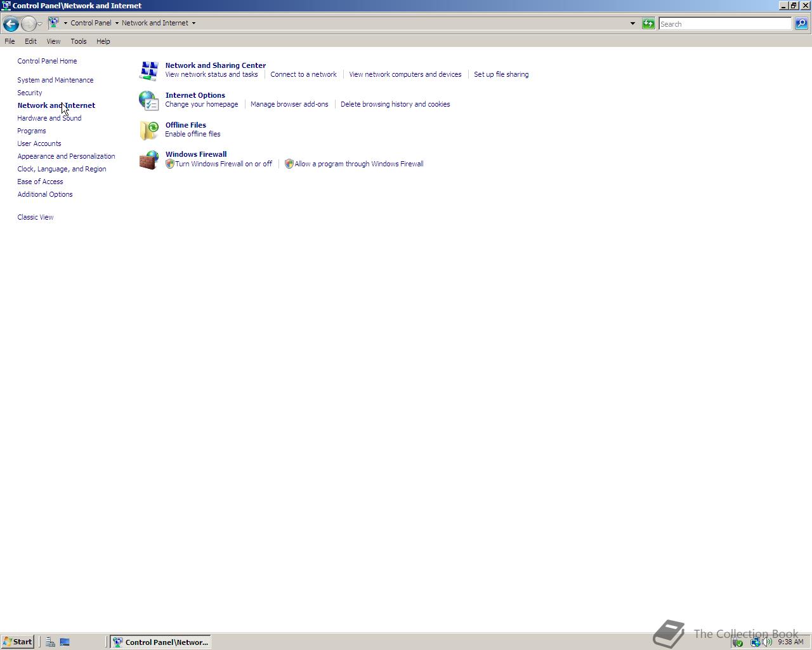Click Change your homepage
Screen dimensions: 812x650
pos(202,104)
